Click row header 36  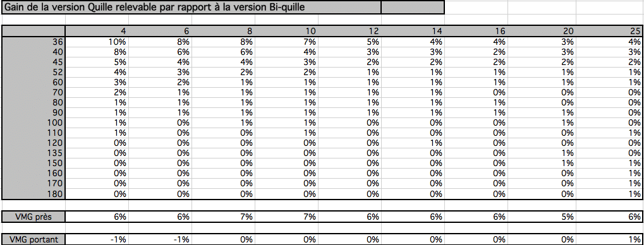33,42
